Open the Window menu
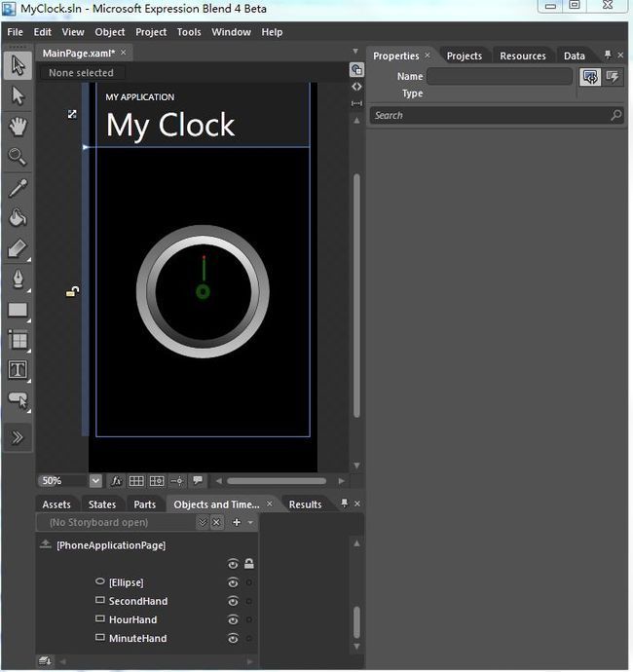 (231, 32)
